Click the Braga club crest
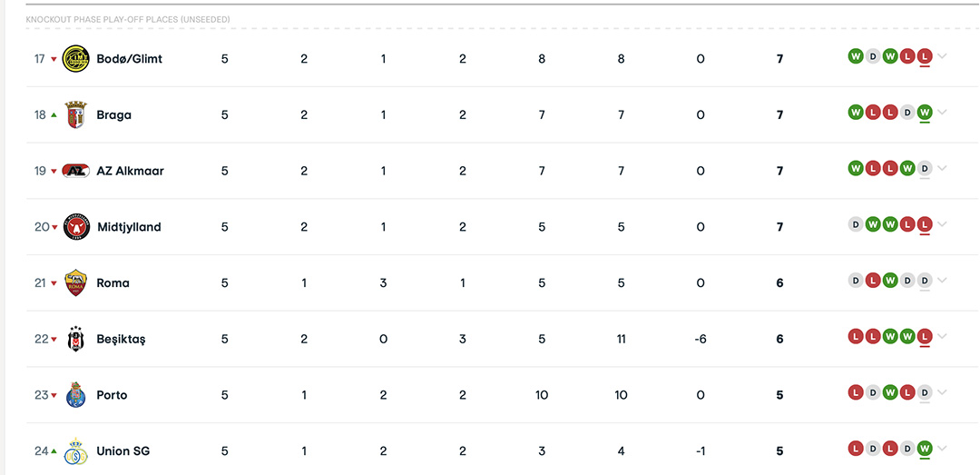Viewport: 980px width, 475px height. pos(76,114)
